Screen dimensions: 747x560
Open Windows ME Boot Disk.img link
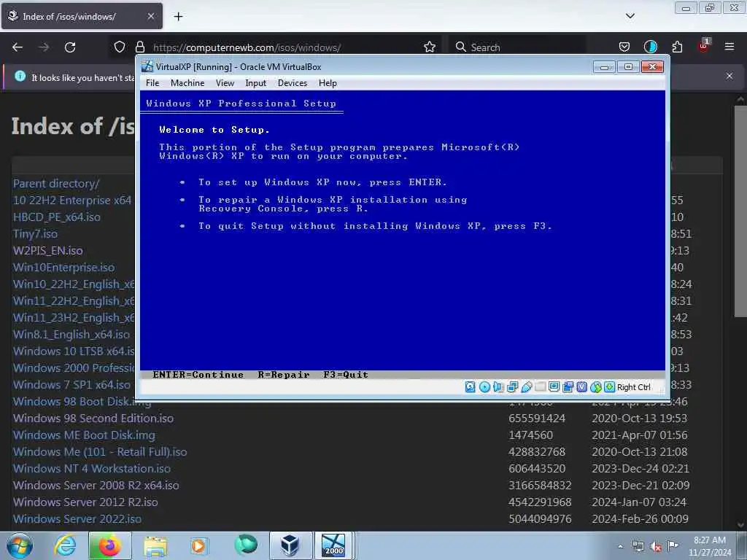[84, 435]
